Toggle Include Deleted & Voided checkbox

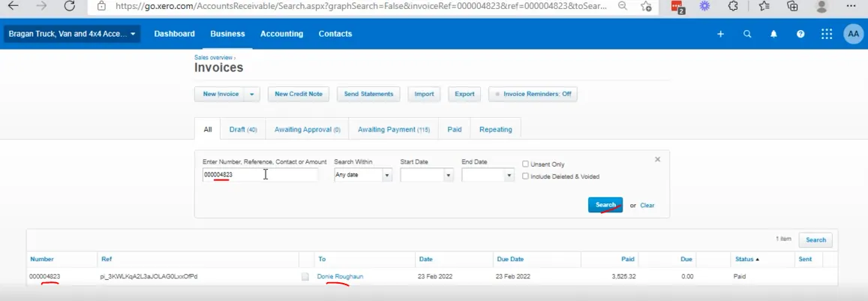pos(525,176)
